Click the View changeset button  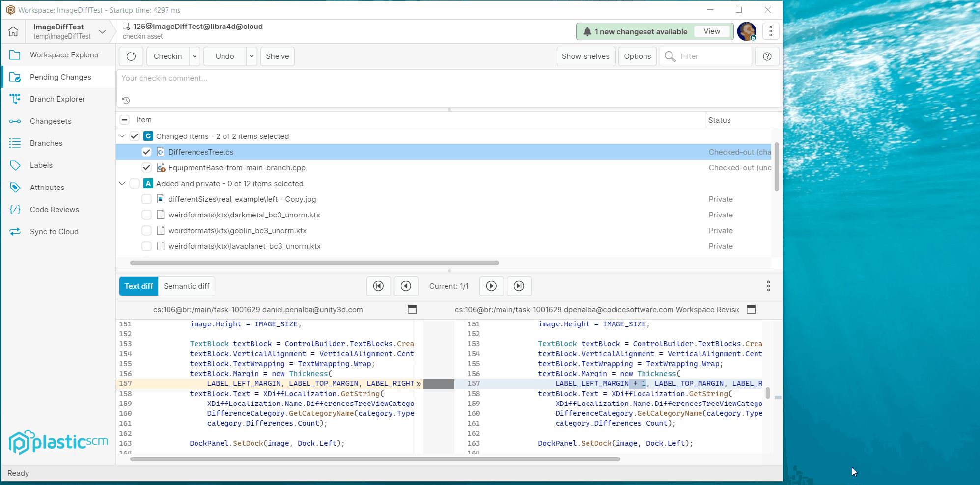click(x=712, y=31)
